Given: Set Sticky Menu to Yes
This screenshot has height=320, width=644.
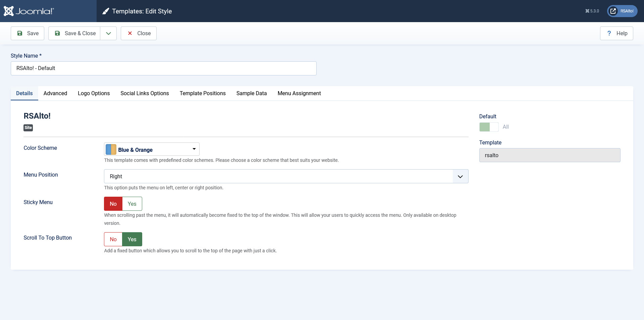Looking at the screenshot, I should [132, 204].
